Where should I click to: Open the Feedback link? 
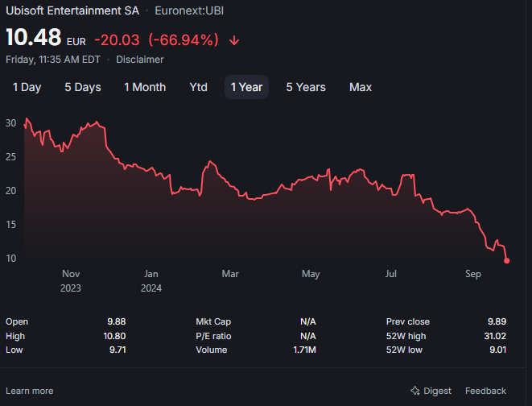[485, 391]
